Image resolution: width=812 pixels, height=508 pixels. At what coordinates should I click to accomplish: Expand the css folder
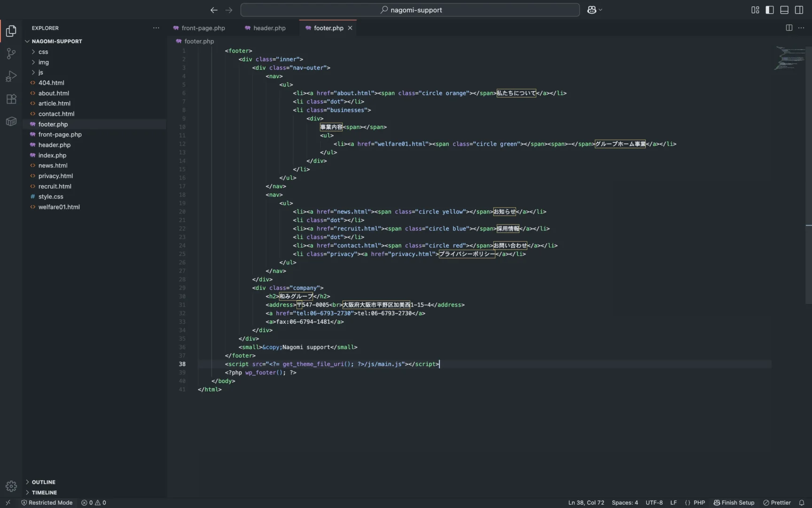(x=43, y=52)
